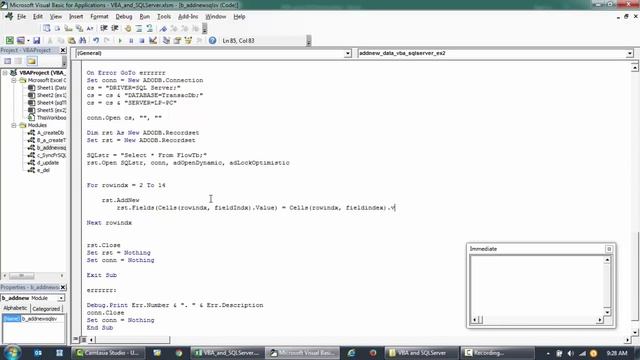Screen dimensions: 640x360
Task: Close the Immediate window
Action: [x=609, y=249]
